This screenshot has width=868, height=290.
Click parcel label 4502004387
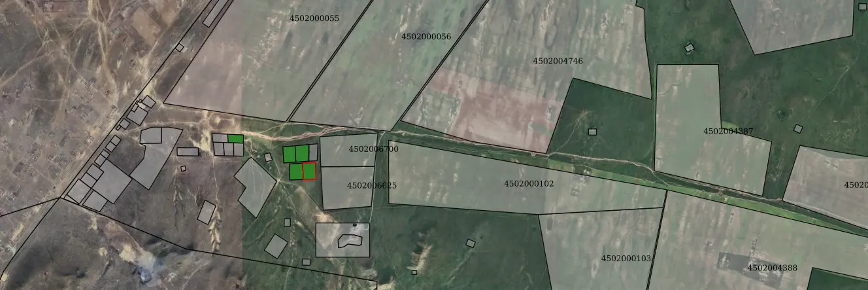coord(727,132)
